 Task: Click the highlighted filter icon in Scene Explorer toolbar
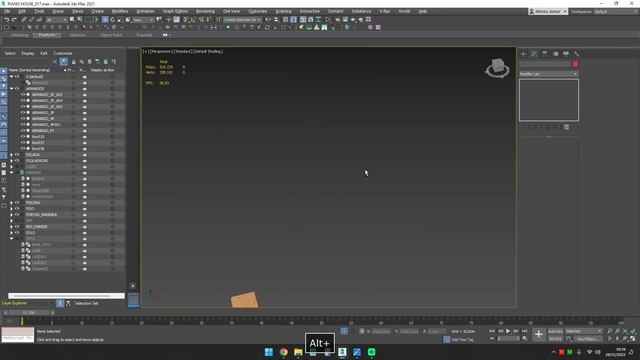(x=64, y=62)
